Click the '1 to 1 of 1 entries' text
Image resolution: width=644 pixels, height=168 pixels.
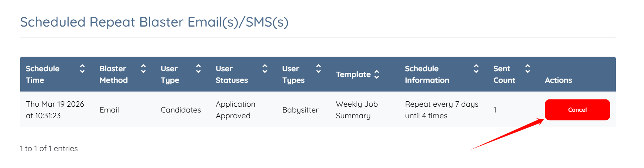[x=49, y=148]
